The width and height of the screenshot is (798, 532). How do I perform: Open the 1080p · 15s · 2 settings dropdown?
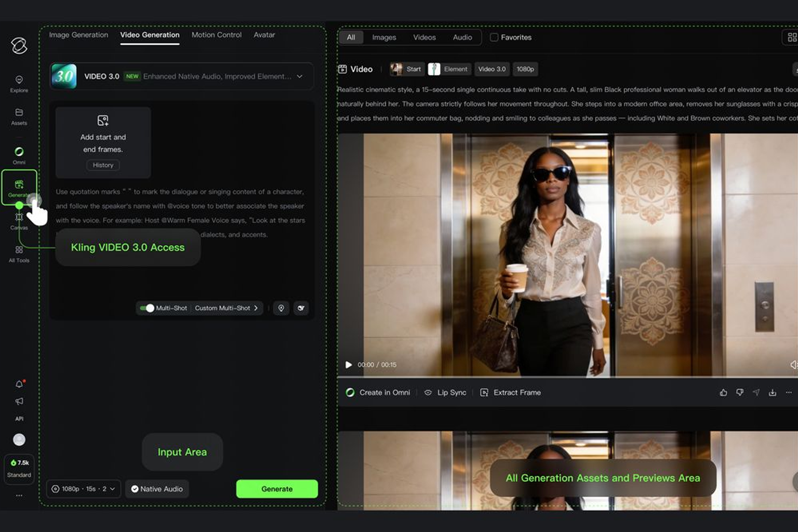click(x=84, y=489)
